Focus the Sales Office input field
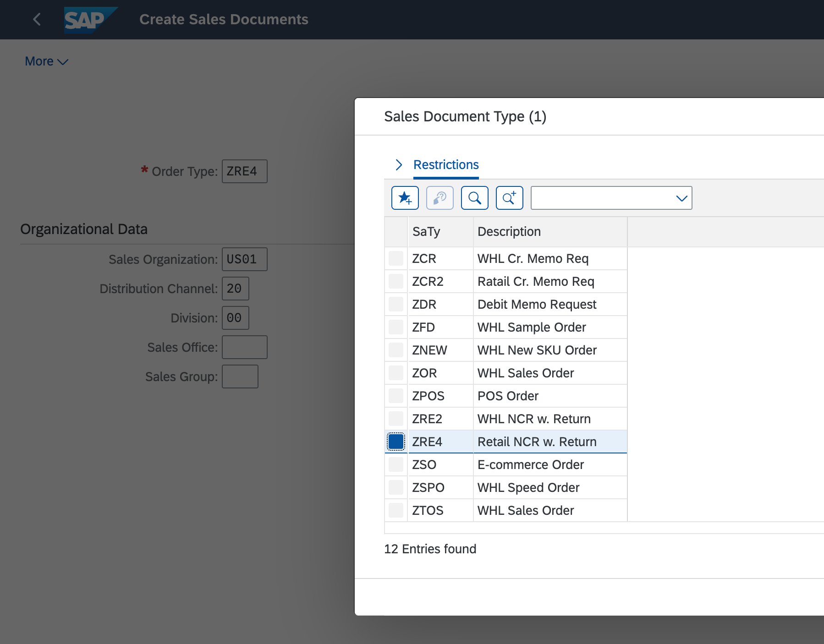 point(244,347)
